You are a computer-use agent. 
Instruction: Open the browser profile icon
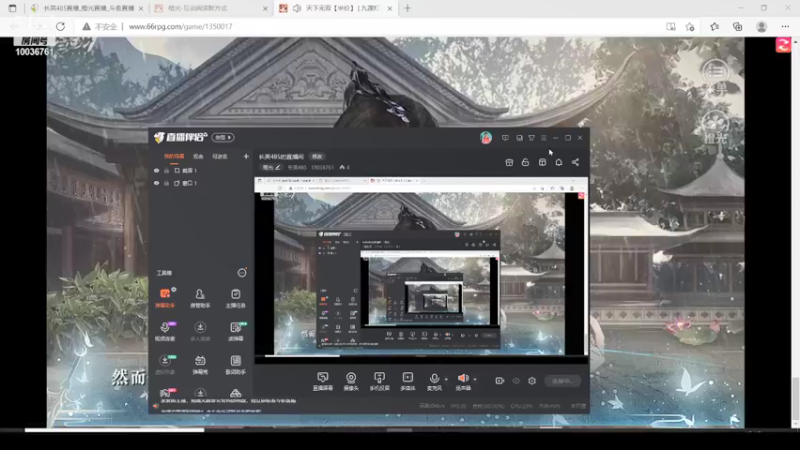coord(762,27)
